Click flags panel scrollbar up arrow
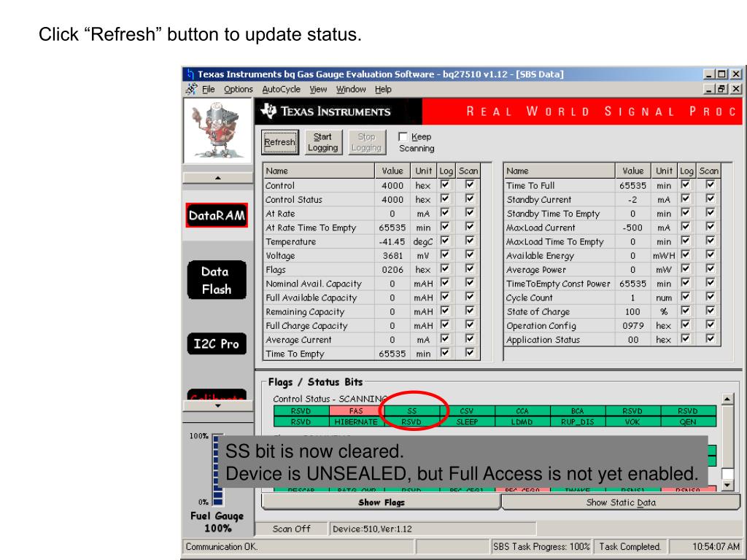The image size is (747, 560). tap(727, 399)
